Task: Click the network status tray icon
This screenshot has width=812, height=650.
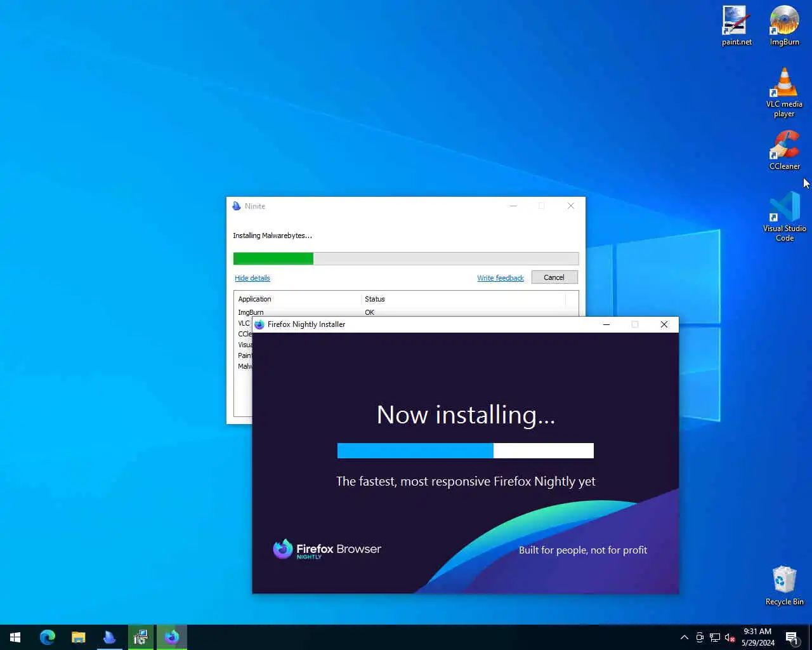Action: point(715,637)
